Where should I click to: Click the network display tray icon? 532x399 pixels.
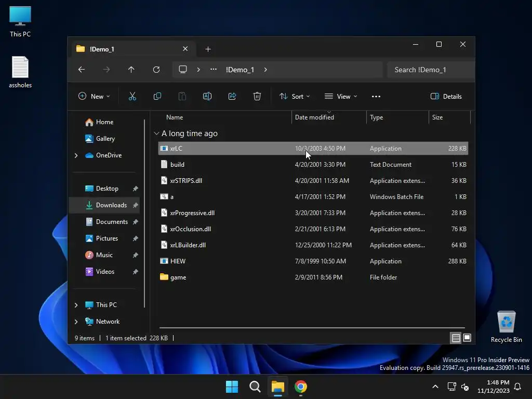point(451,387)
